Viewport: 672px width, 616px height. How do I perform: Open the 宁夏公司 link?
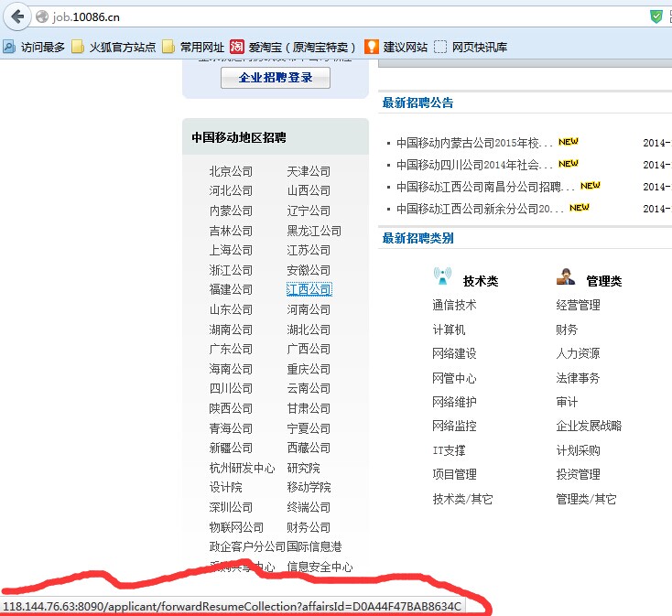309,428
